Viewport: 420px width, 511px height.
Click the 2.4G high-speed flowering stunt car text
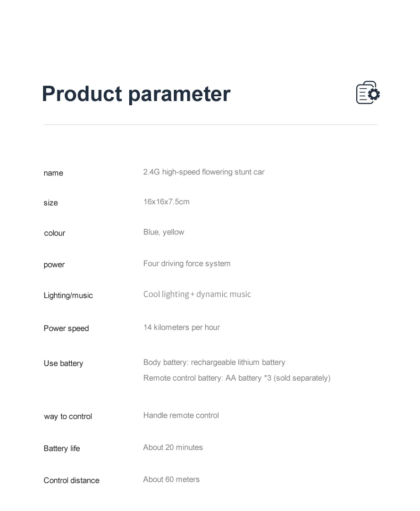click(x=204, y=172)
